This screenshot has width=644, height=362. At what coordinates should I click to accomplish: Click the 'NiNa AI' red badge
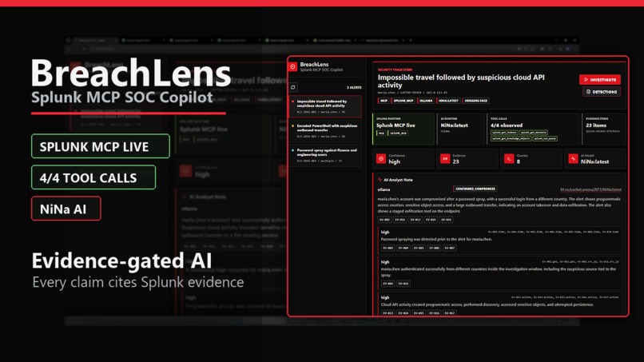point(66,209)
